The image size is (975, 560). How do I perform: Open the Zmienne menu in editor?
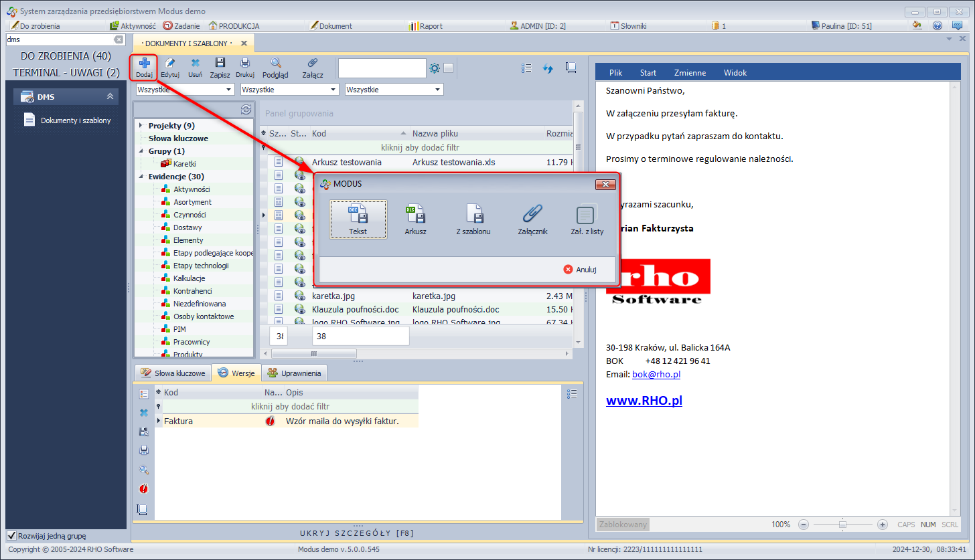[689, 72]
